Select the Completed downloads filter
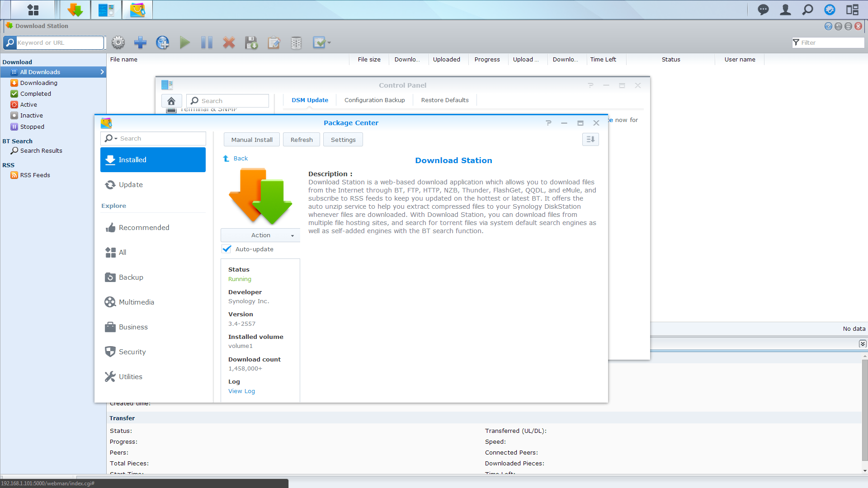The image size is (868, 488). [x=53, y=94]
